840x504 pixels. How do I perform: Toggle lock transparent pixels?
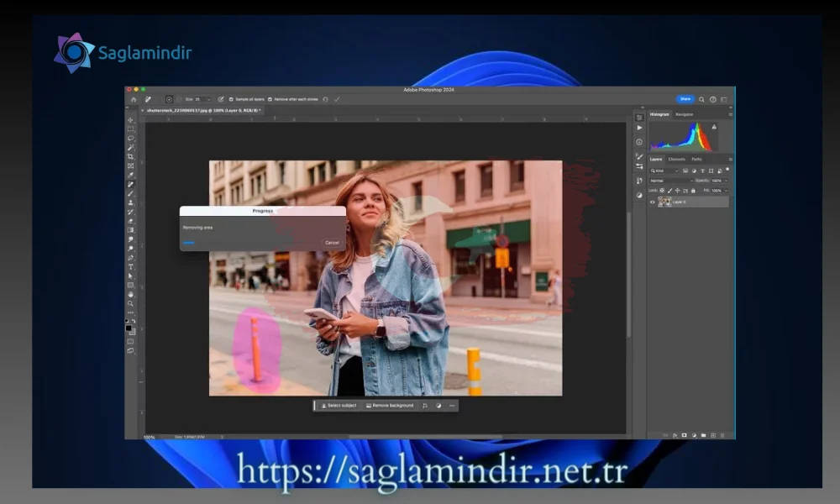point(662,190)
